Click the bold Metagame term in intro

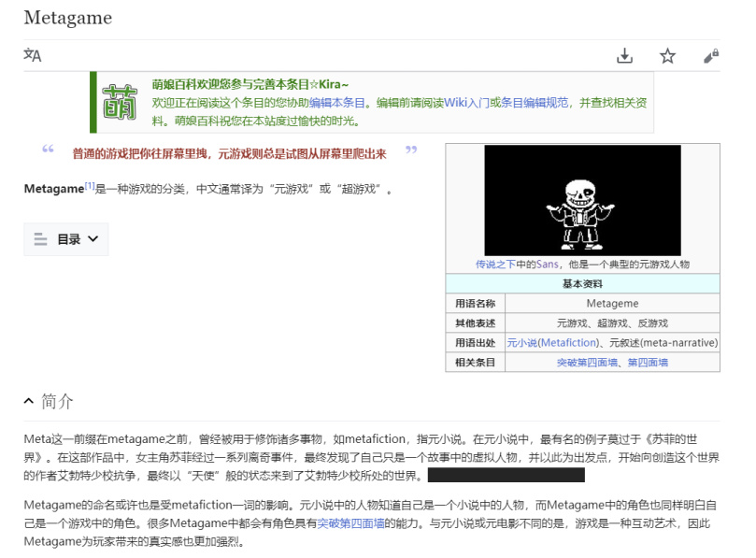(x=54, y=189)
